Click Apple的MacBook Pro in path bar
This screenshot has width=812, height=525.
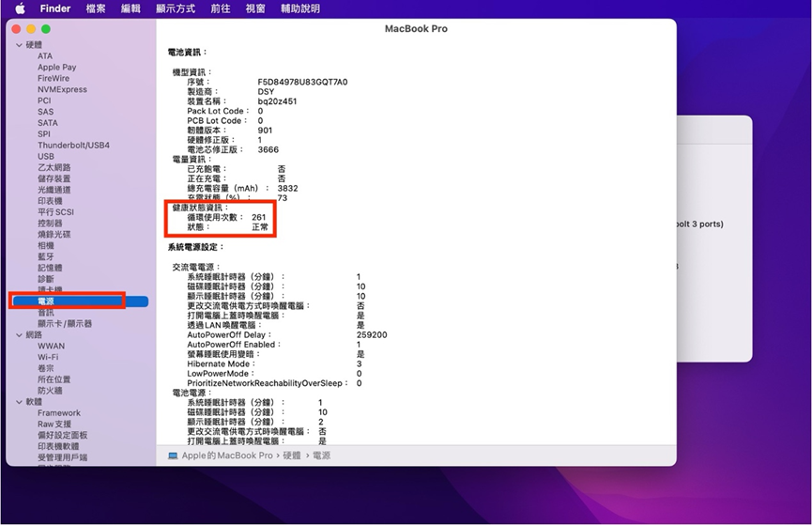(227, 456)
